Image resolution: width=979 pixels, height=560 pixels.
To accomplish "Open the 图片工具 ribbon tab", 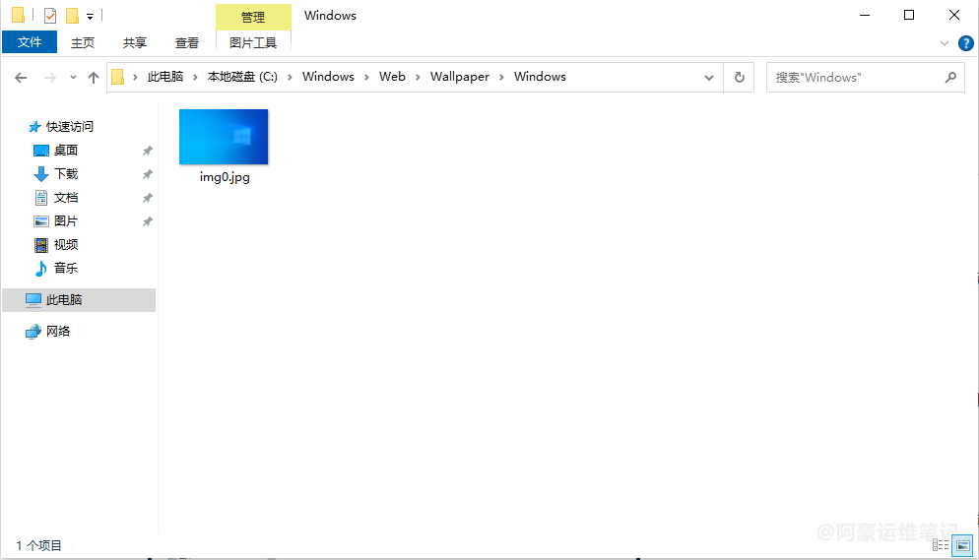I will pos(253,42).
